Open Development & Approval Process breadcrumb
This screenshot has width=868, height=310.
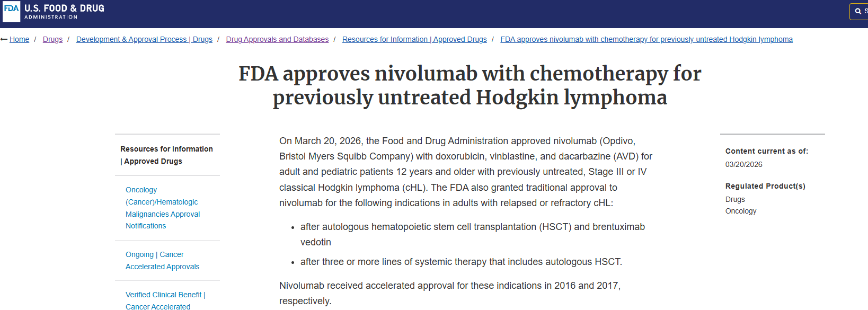pyautogui.click(x=144, y=40)
